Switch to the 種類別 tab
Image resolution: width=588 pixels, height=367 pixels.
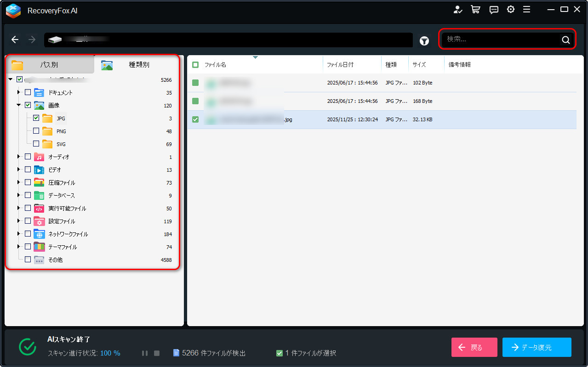pyautogui.click(x=138, y=65)
